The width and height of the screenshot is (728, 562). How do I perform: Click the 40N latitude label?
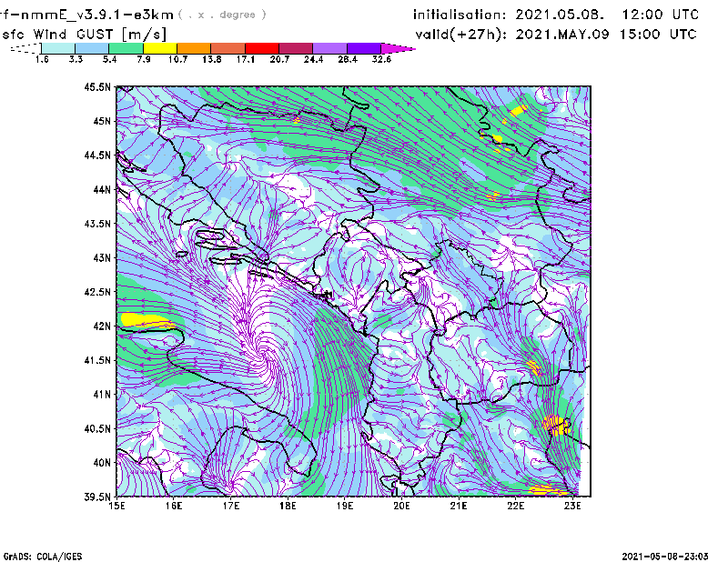(x=102, y=463)
